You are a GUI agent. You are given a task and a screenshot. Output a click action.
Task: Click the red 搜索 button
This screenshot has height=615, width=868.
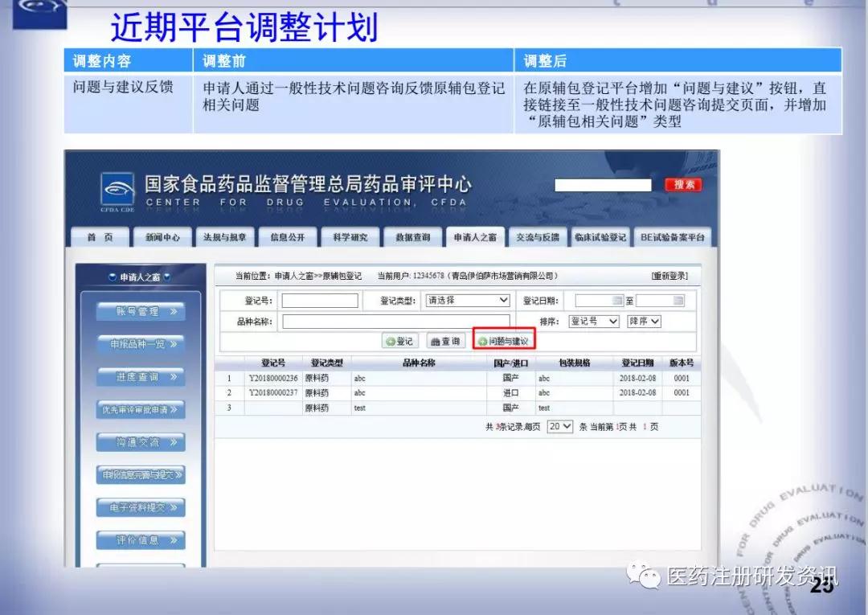684,185
